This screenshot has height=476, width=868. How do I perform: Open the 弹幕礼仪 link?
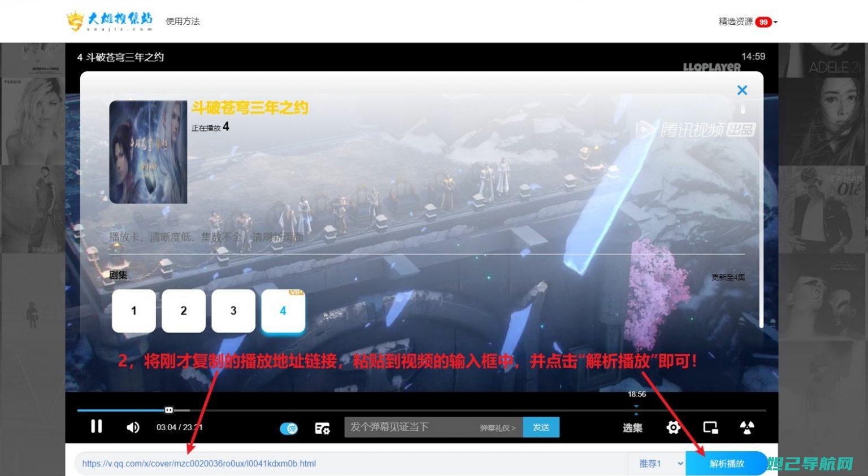coord(498,428)
